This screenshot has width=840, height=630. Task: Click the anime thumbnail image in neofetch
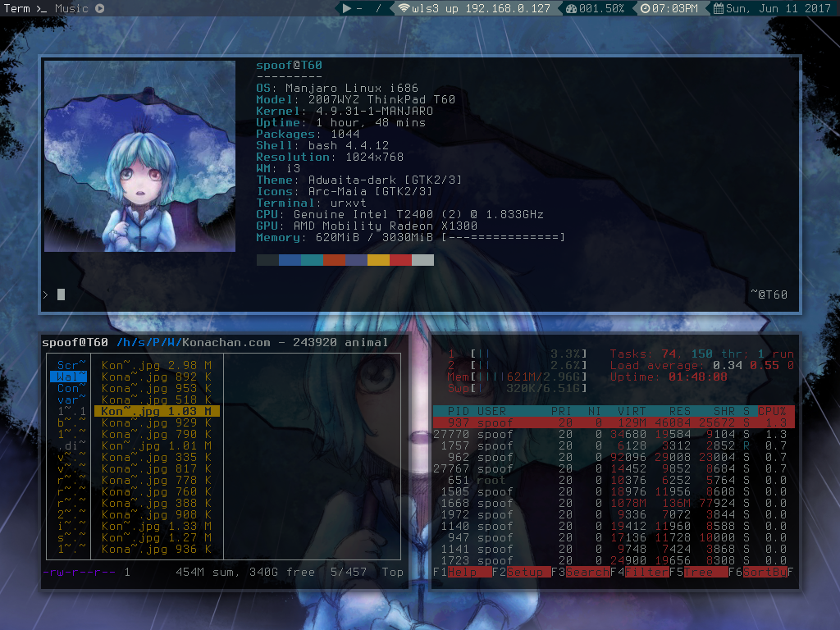pyautogui.click(x=139, y=156)
